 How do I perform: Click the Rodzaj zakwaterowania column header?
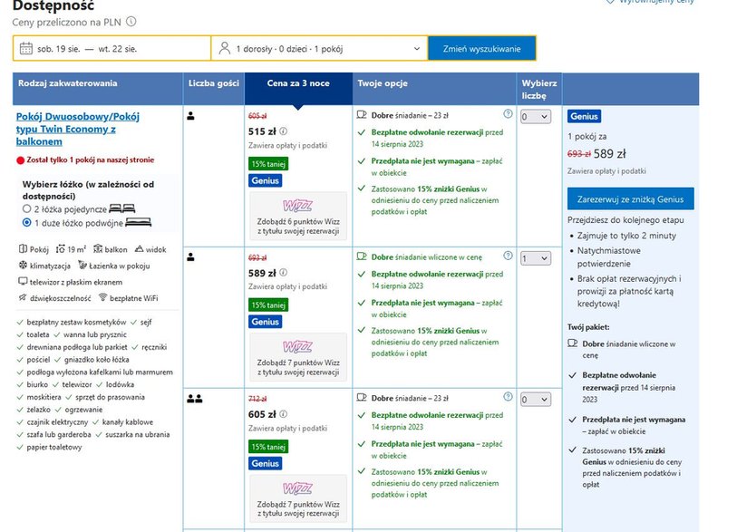[68, 83]
